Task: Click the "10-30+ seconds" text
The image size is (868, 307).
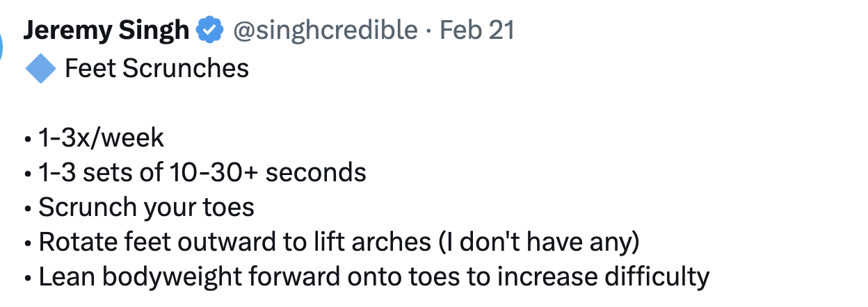Action: click(x=268, y=173)
